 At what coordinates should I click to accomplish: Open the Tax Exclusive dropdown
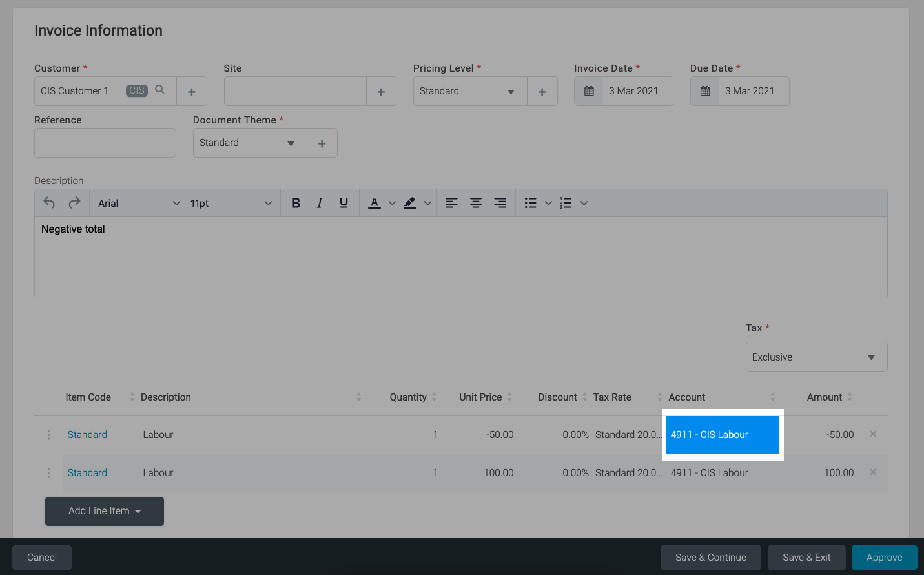click(x=816, y=357)
